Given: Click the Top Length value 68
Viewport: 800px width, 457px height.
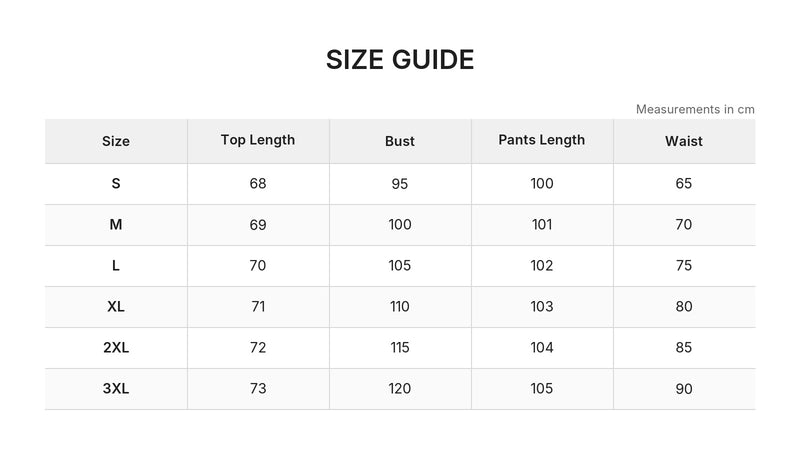Looking at the screenshot, I should (258, 184).
